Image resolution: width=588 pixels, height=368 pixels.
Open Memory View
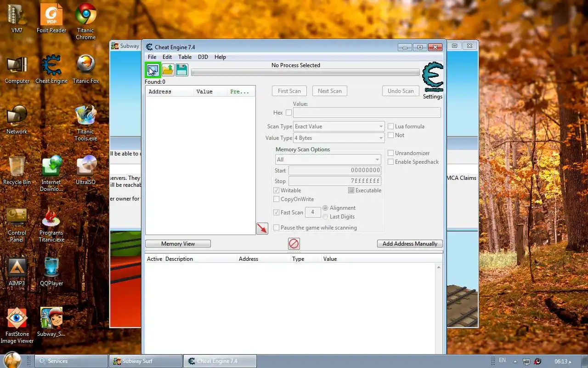pyautogui.click(x=178, y=244)
